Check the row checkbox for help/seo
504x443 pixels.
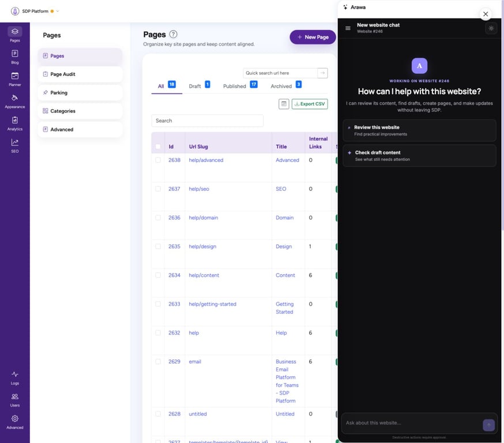pyautogui.click(x=158, y=189)
